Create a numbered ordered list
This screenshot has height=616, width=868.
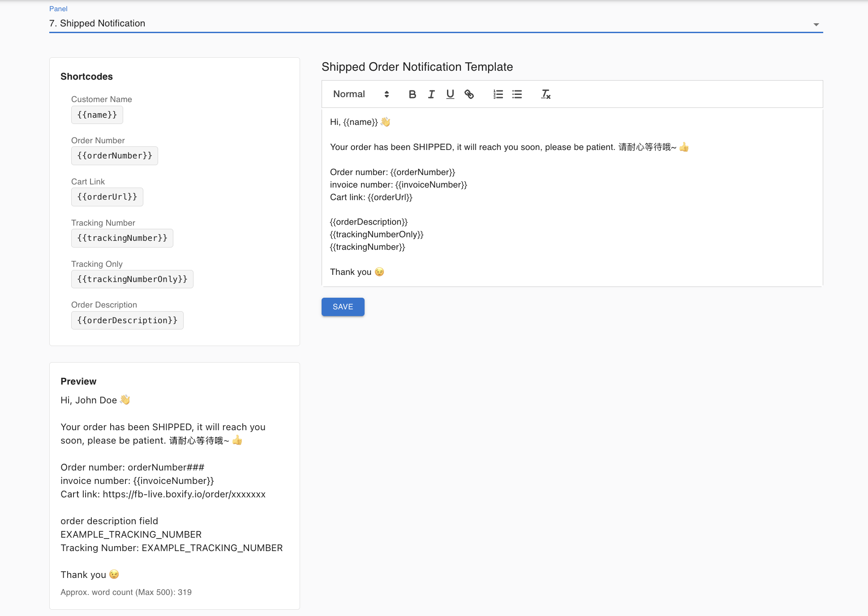pos(498,94)
